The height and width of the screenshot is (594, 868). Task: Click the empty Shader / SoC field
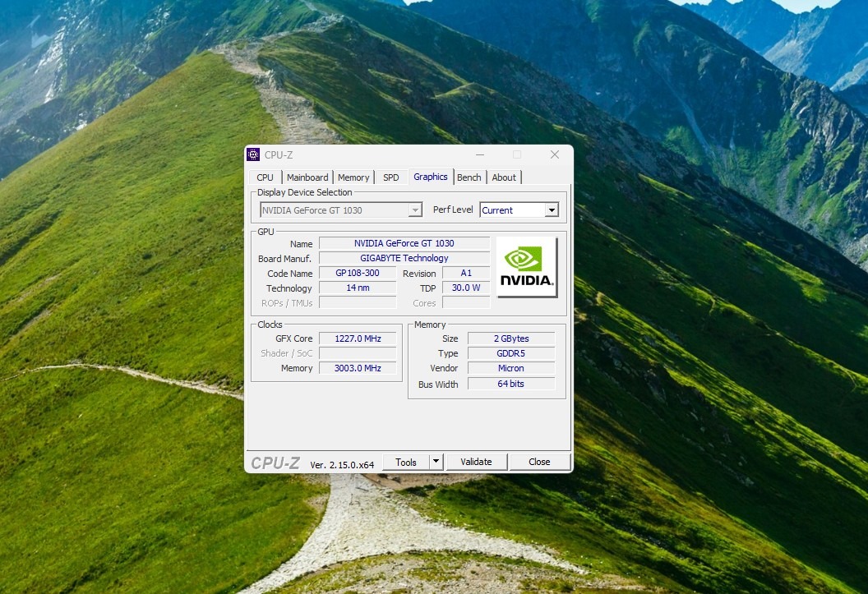point(358,353)
